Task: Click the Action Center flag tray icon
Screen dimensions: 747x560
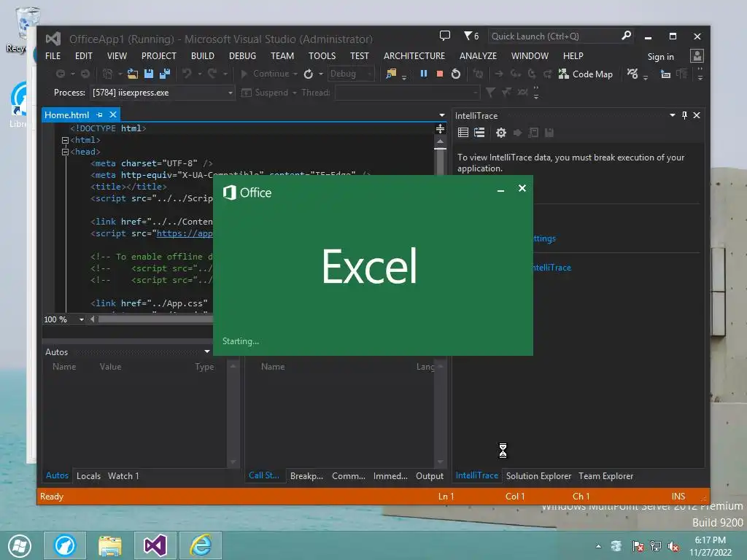Action: 638,546
